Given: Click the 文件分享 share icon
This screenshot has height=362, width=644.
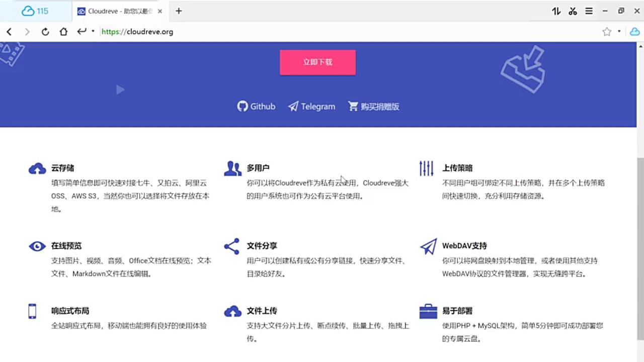Looking at the screenshot, I should (x=231, y=246).
